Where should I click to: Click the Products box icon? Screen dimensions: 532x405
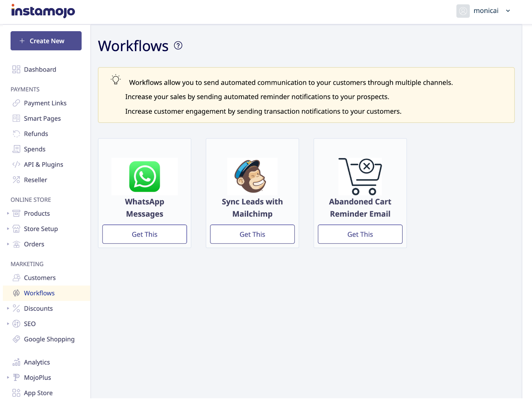(x=16, y=213)
